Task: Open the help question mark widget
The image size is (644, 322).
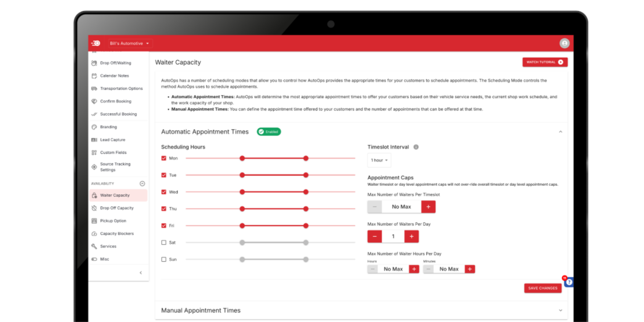Action: (569, 282)
